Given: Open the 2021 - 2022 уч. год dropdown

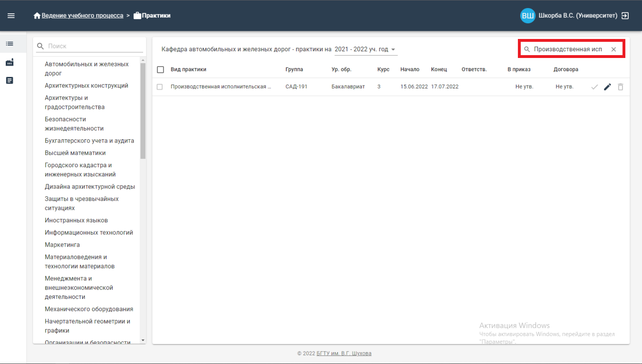Looking at the screenshot, I should 365,49.
